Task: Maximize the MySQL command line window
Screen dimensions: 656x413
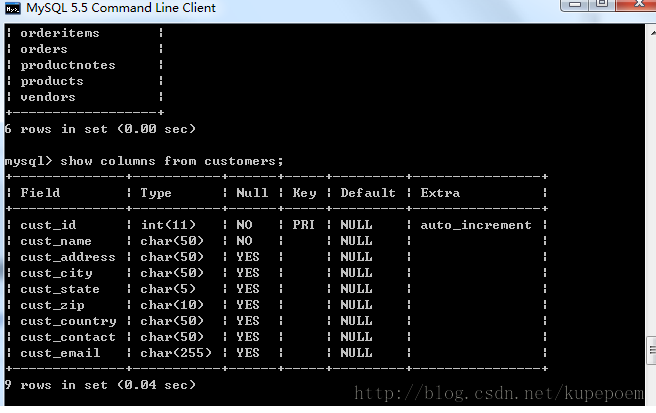Action: point(602,4)
